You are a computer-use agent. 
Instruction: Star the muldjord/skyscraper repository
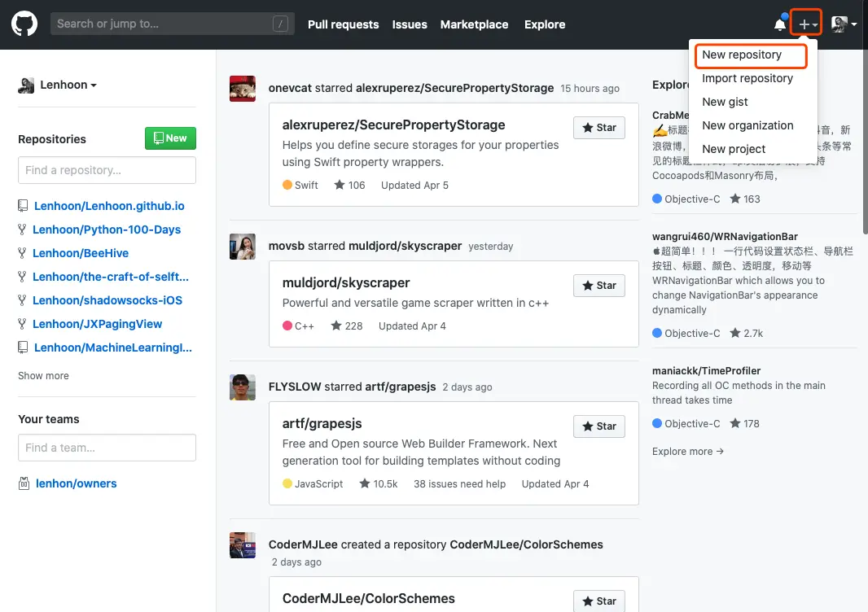coord(599,286)
